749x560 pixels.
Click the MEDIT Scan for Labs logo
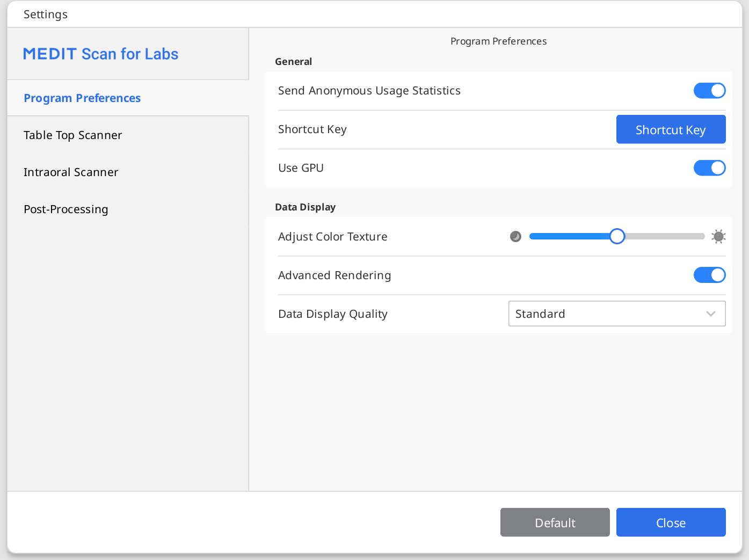point(101,54)
